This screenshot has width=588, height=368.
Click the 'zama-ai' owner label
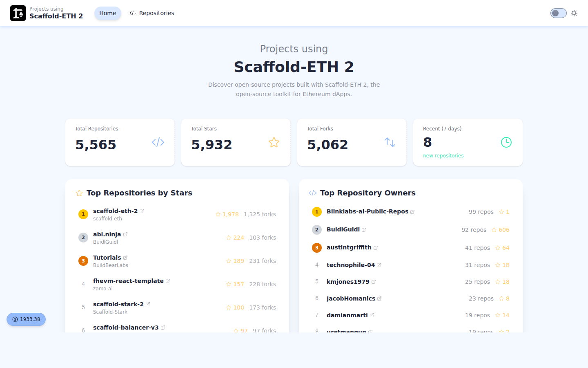(103, 289)
